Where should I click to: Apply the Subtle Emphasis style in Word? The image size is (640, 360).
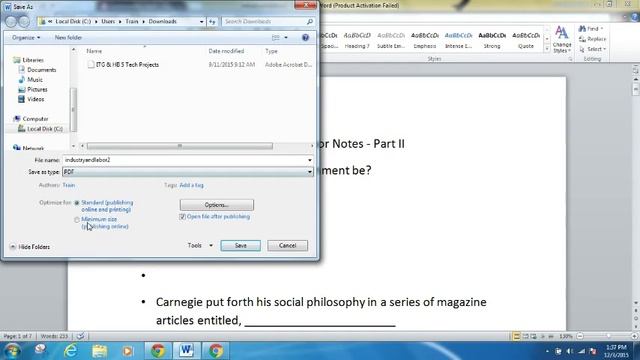[x=391, y=40]
